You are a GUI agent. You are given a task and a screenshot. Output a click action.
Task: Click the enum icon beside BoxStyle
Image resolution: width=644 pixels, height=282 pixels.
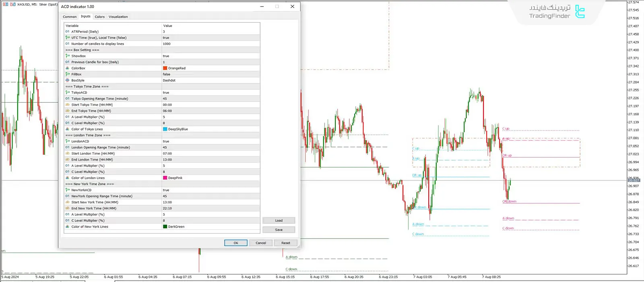(67, 80)
